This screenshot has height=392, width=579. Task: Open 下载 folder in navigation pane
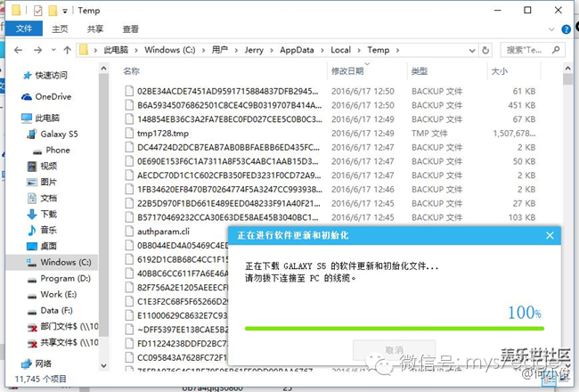[42, 214]
